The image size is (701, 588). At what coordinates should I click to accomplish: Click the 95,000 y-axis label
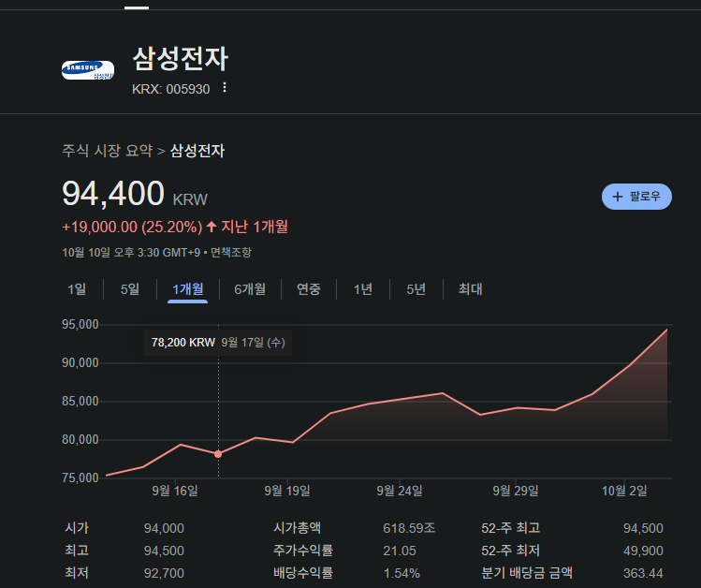coord(80,325)
